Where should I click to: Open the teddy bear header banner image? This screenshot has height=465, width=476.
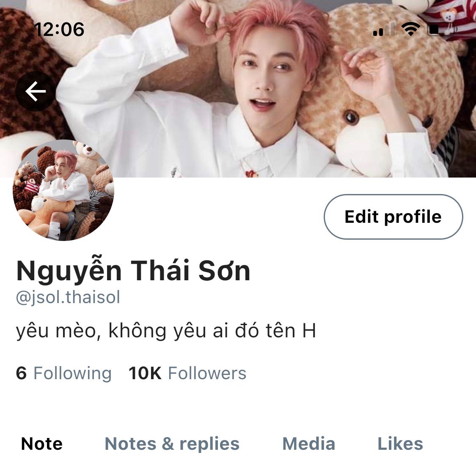coord(238,89)
